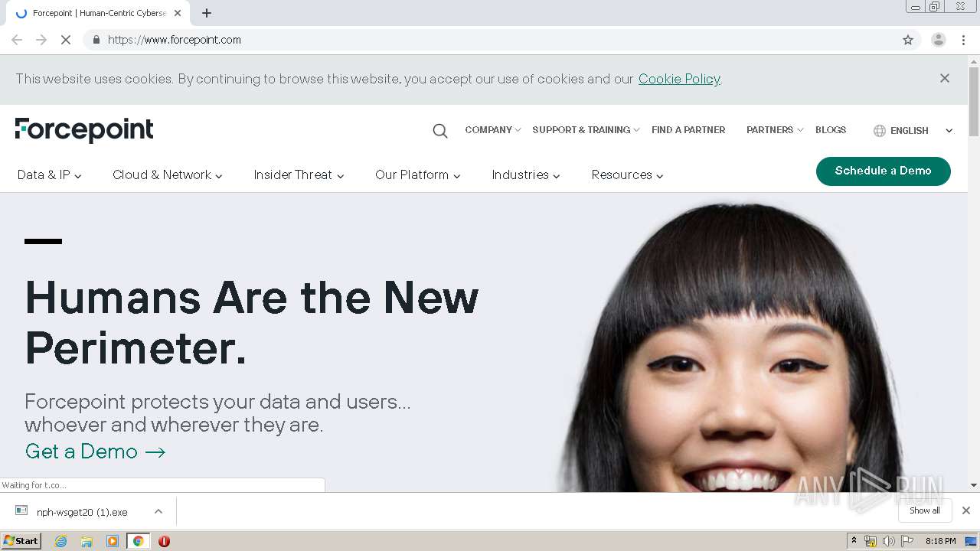The height and width of the screenshot is (551, 980).
Task: Click the Chrome taskbar icon
Action: pos(138,541)
